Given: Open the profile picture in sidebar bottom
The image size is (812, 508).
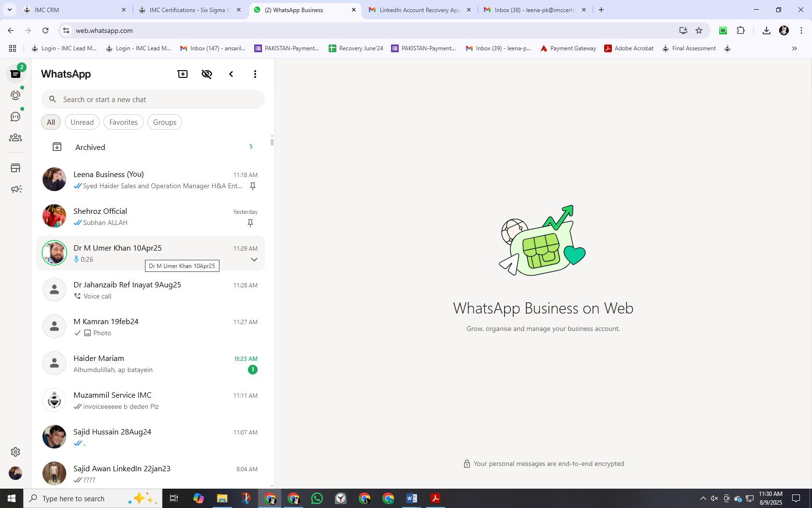Looking at the screenshot, I should coord(15,473).
